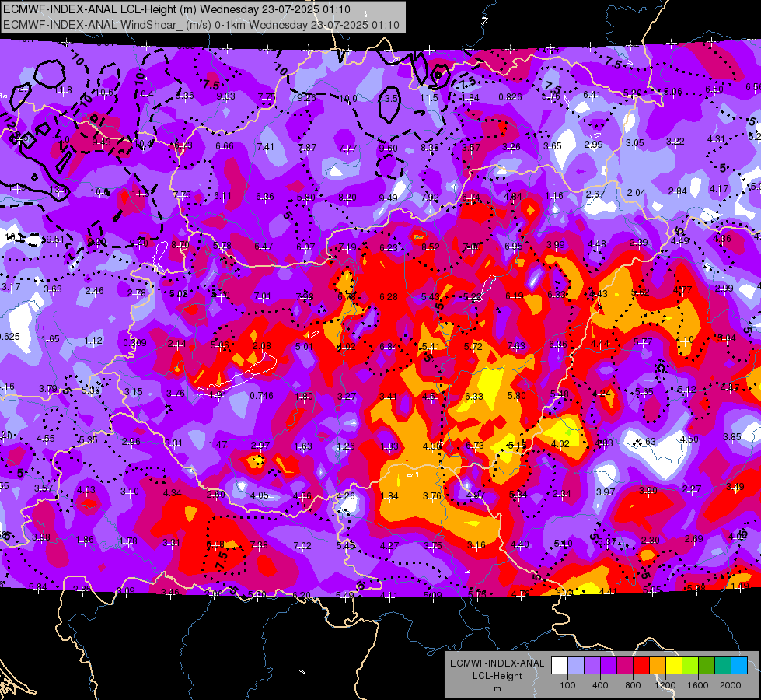Viewport: 761px width, 700px height.
Task: Select the grid value '3.16'
Action: click(476, 545)
